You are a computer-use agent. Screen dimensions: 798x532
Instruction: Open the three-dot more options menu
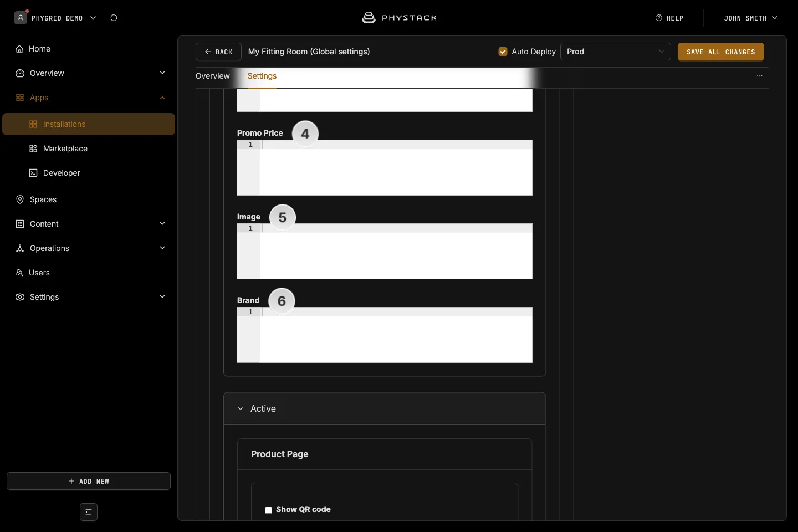coord(760,76)
